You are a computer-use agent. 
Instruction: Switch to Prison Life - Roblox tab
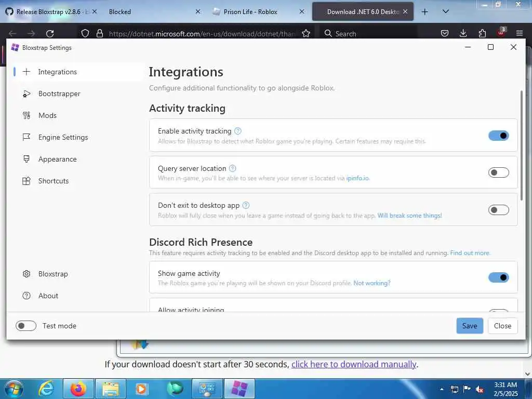pyautogui.click(x=258, y=12)
